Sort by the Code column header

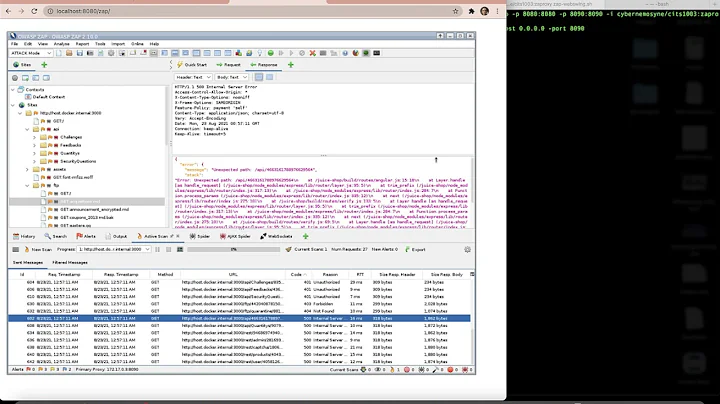298,275
